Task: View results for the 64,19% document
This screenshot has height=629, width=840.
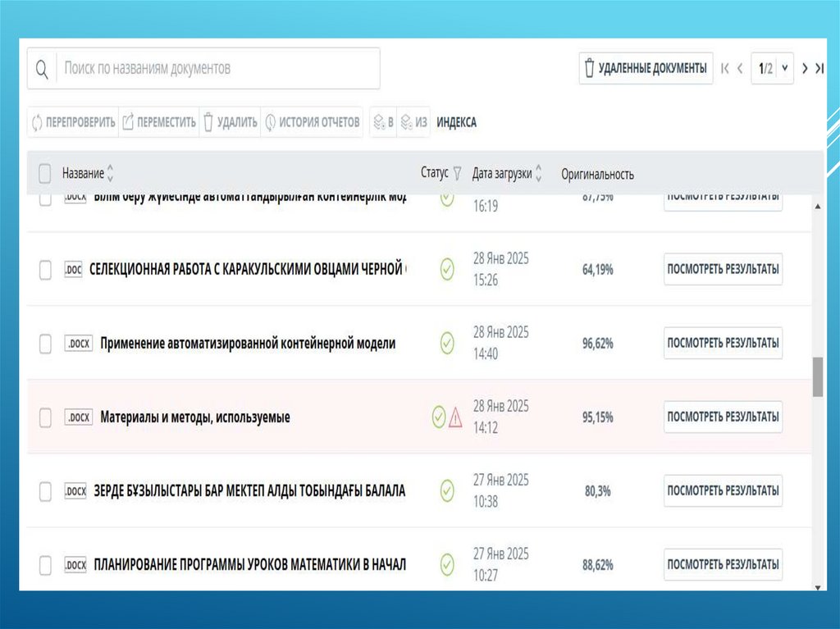Action: (x=724, y=269)
